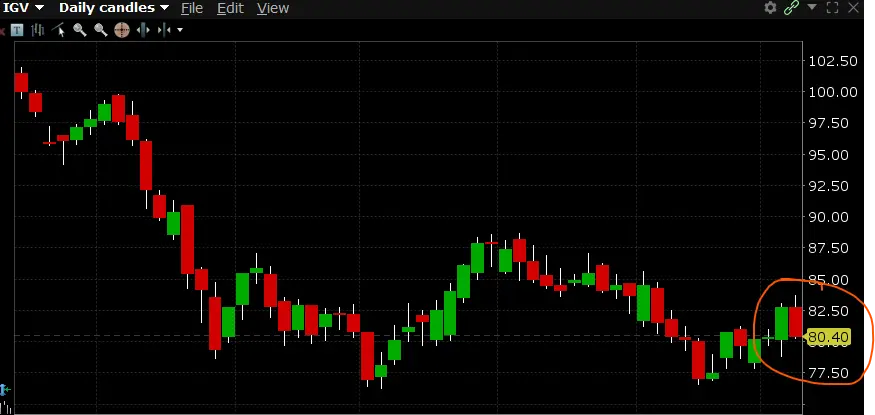Open the Daily candles timeframe dropdown
The width and height of the screenshot is (875, 415).
click(x=113, y=8)
